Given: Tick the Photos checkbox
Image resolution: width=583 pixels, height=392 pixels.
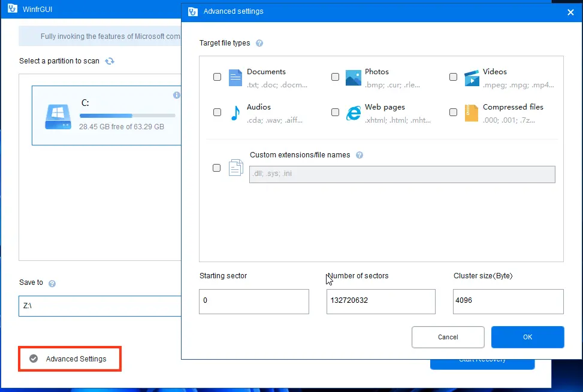Looking at the screenshot, I should 335,77.
